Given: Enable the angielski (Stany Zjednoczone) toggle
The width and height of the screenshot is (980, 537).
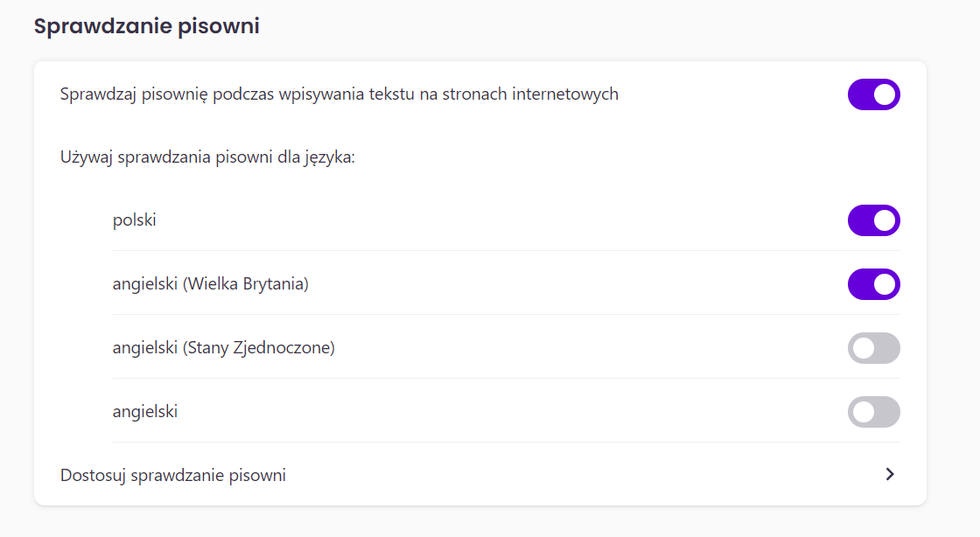Looking at the screenshot, I should (874, 348).
